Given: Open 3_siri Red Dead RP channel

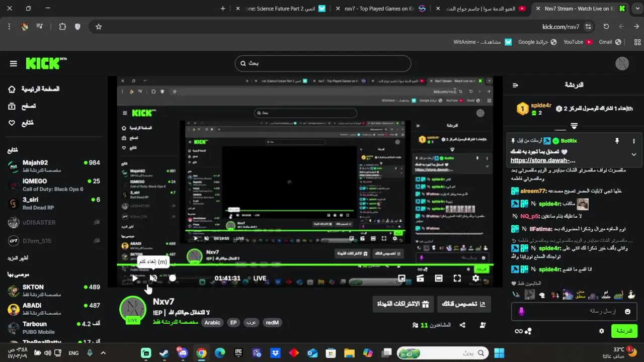Looking at the screenshot, I should click(x=54, y=203).
